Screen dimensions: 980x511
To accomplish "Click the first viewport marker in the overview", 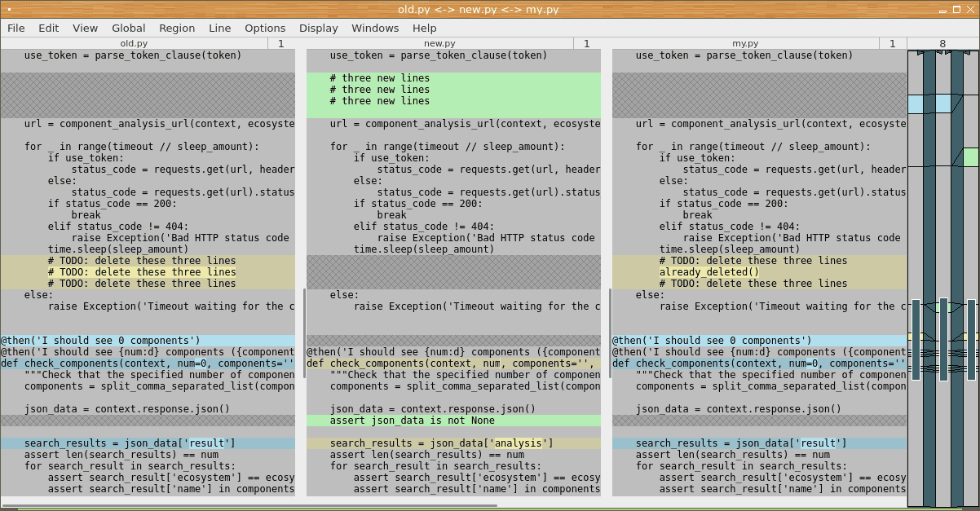I will point(916,340).
